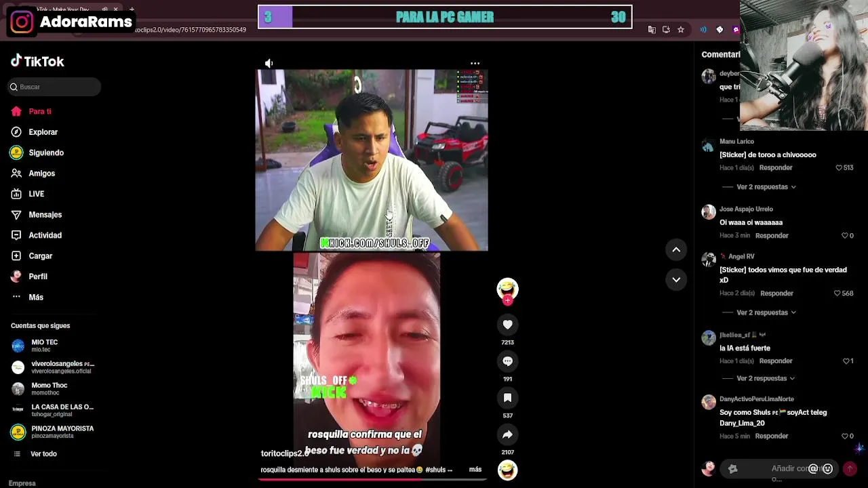Screen dimensions: 868x488
Task: Go to previous video with up arrow
Action: point(676,249)
